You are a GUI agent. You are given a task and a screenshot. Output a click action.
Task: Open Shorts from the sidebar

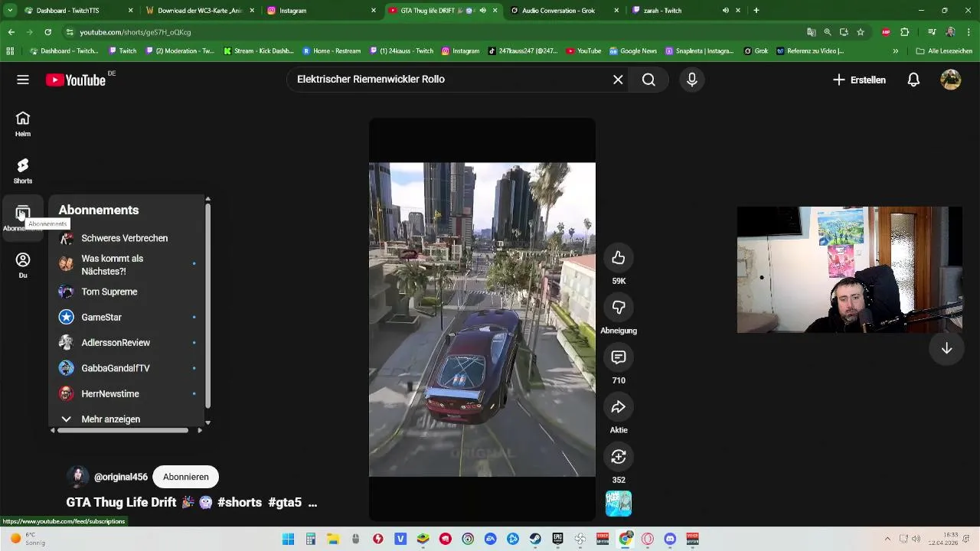pyautogui.click(x=23, y=171)
